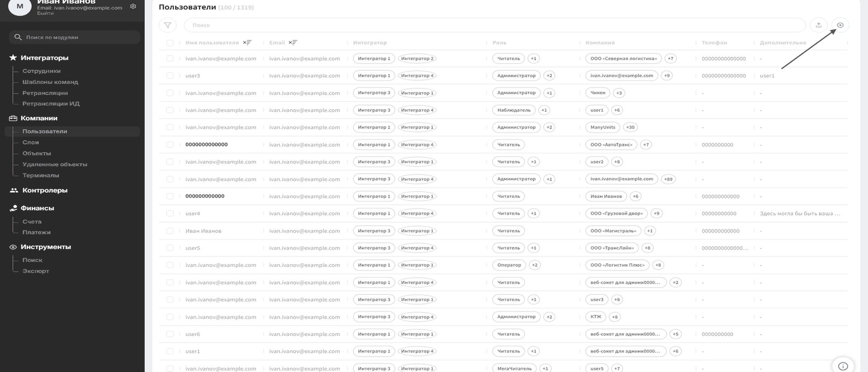Viewport: 868px width, 372px height.
Task: Expand the +7 companies badge after ООО «Северная логистика»
Action: tap(670, 58)
